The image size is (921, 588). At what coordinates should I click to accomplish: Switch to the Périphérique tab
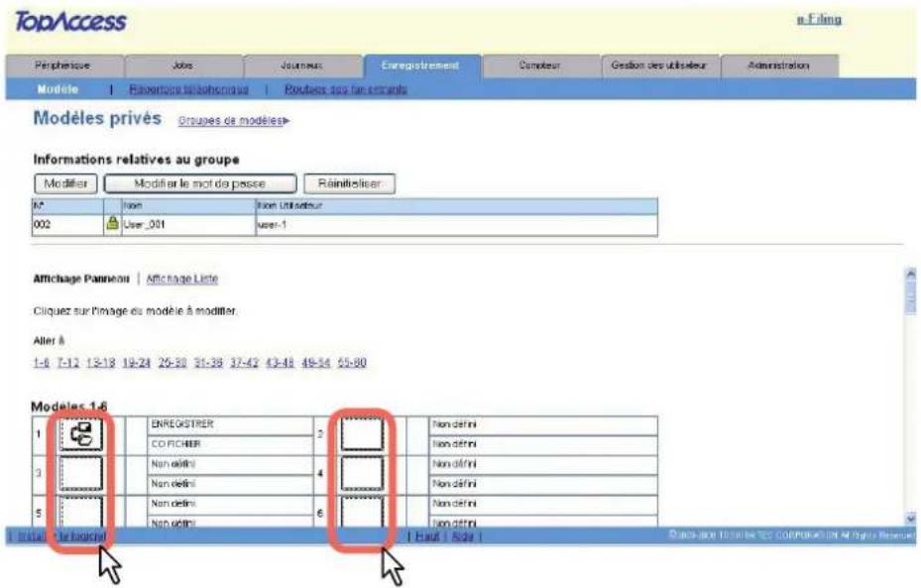[63, 65]
